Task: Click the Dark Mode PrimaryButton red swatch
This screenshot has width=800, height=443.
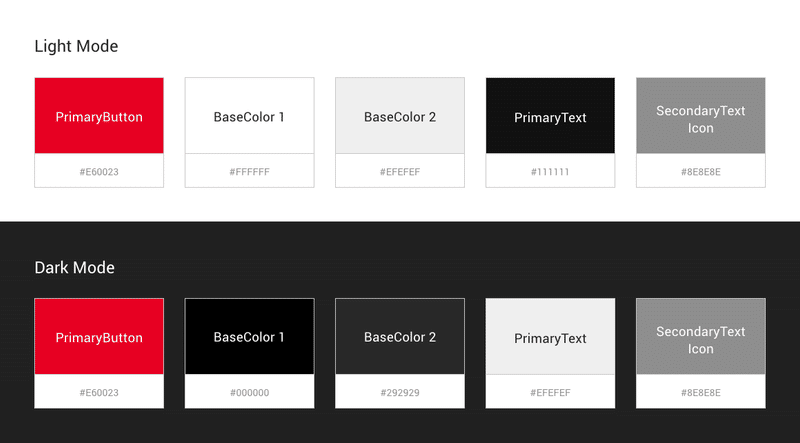Action: 99,336
